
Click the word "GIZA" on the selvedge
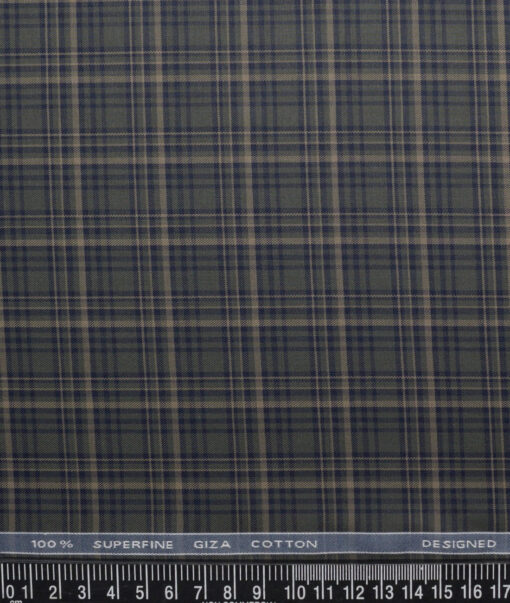click(212, 545)
